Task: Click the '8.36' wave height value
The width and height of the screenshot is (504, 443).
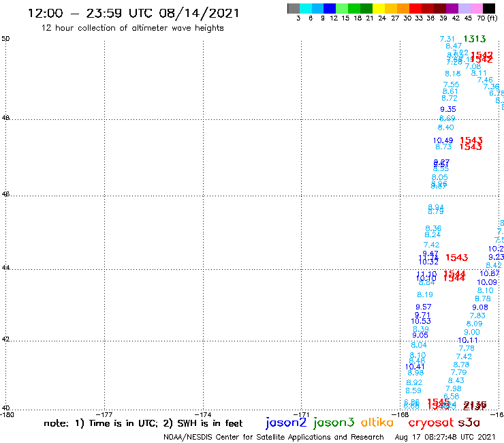Action: [433, 228]
